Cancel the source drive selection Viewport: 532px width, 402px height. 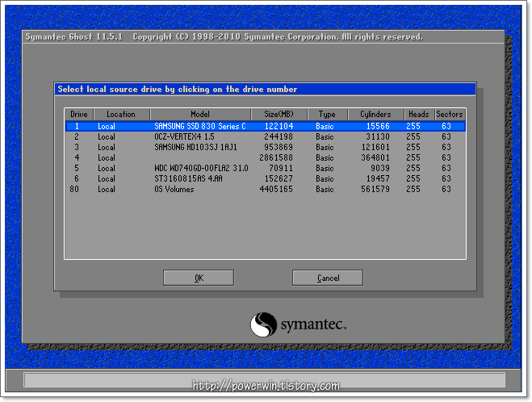328,278
